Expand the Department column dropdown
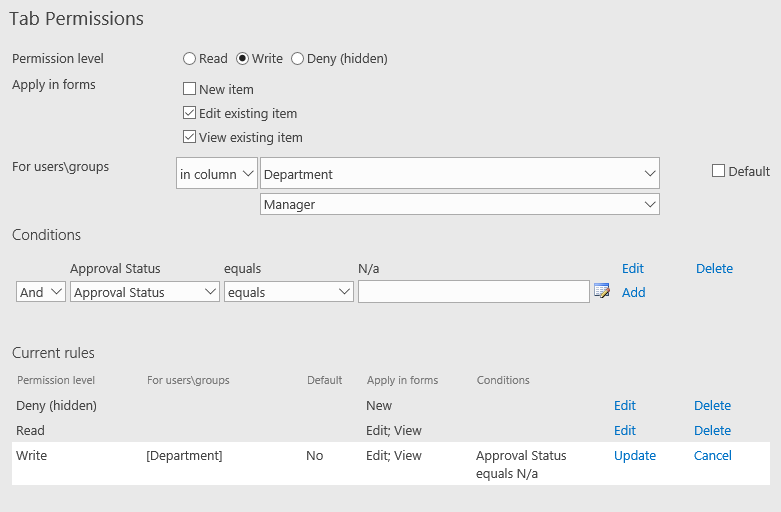This screenshot has height=512, width=781. tap(460, 173)
